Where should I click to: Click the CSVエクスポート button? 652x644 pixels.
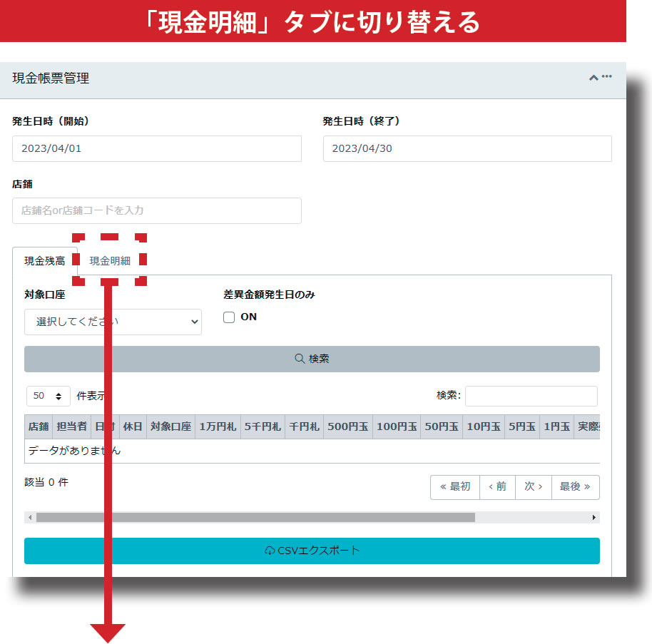tap(312, 551)
